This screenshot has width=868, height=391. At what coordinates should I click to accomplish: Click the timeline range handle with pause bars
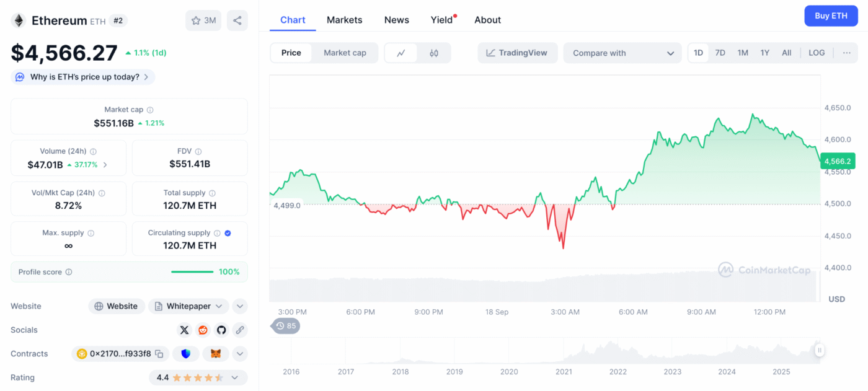[820, 351]
